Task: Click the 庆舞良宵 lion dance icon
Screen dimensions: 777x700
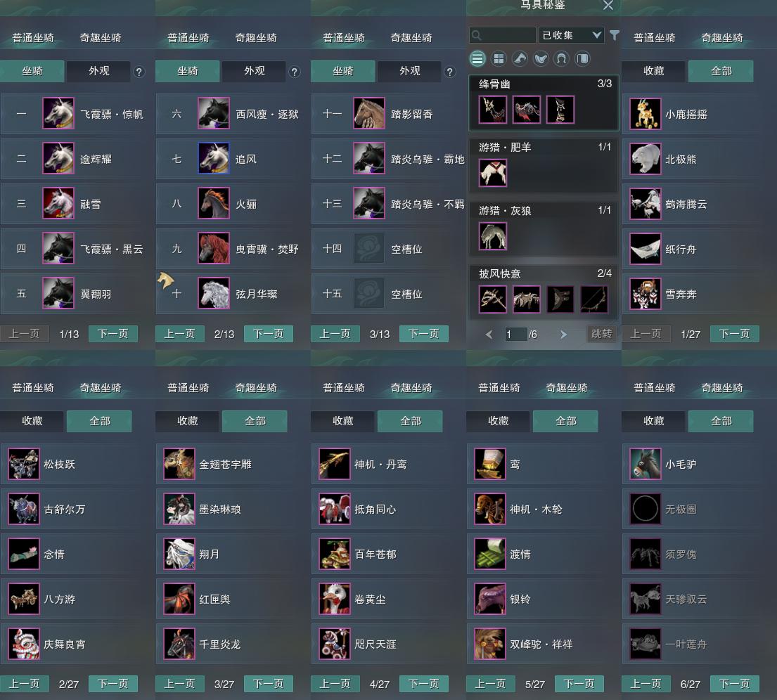Action: pos(24,644)
